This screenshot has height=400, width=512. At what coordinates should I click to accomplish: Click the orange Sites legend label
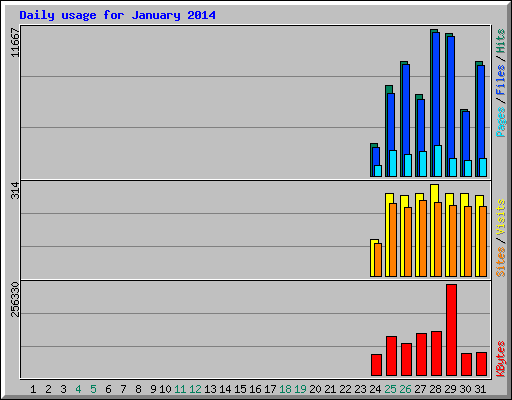coord(500,262)
